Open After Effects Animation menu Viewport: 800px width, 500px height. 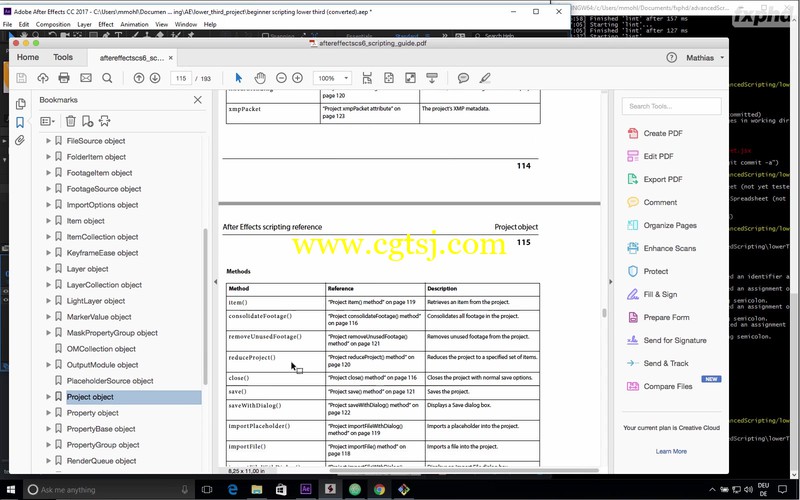click(x=134, y=24)
